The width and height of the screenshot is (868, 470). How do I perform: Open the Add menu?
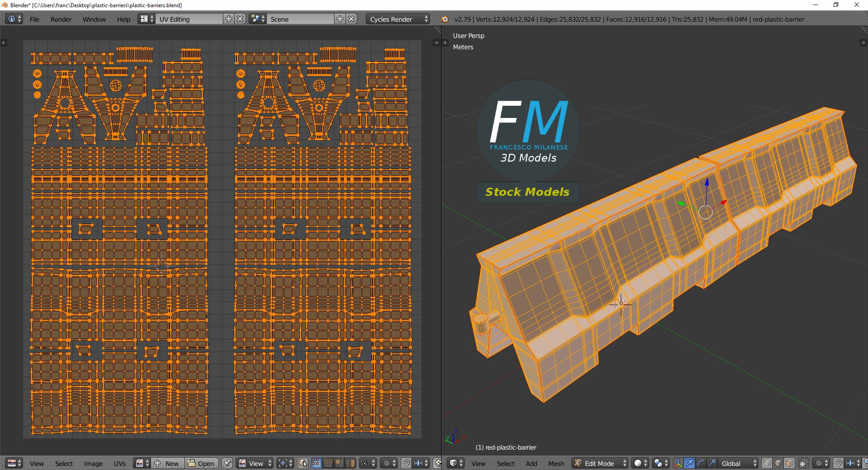531,464
